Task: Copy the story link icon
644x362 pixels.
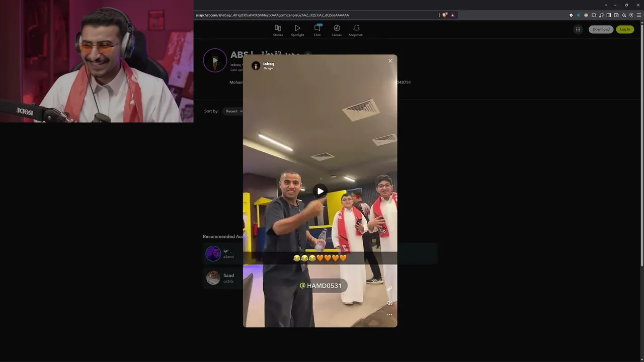Action: click(389, 289)
